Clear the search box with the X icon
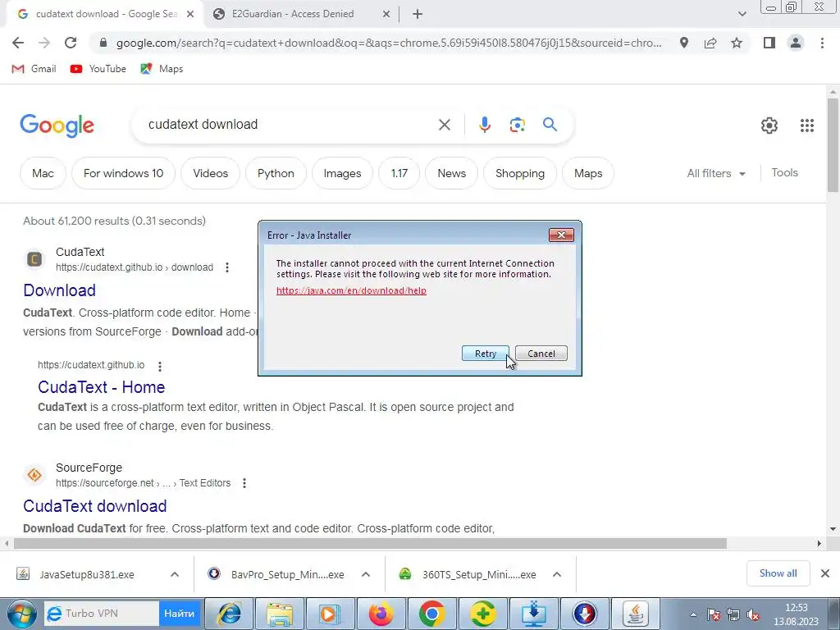Screen dimensions: 840x630 point(444,125)
